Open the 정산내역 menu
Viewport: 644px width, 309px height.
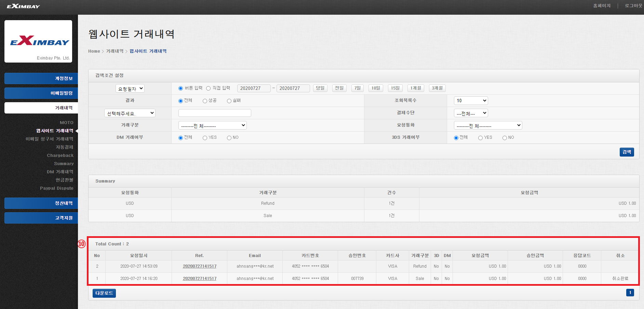coord(41,203)
